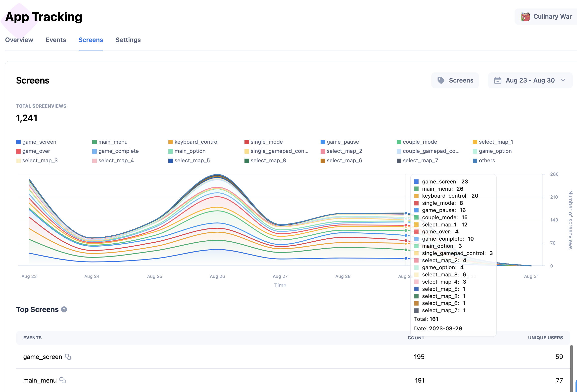Sort by the UNIQUE USERS column header
Viewport: 577px width, 392px height.
[545, 338]
